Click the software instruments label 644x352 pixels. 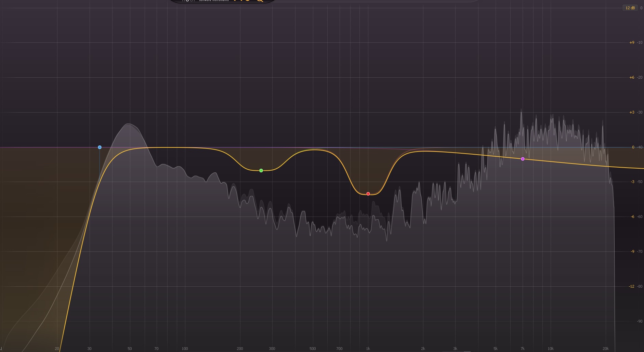214,1
